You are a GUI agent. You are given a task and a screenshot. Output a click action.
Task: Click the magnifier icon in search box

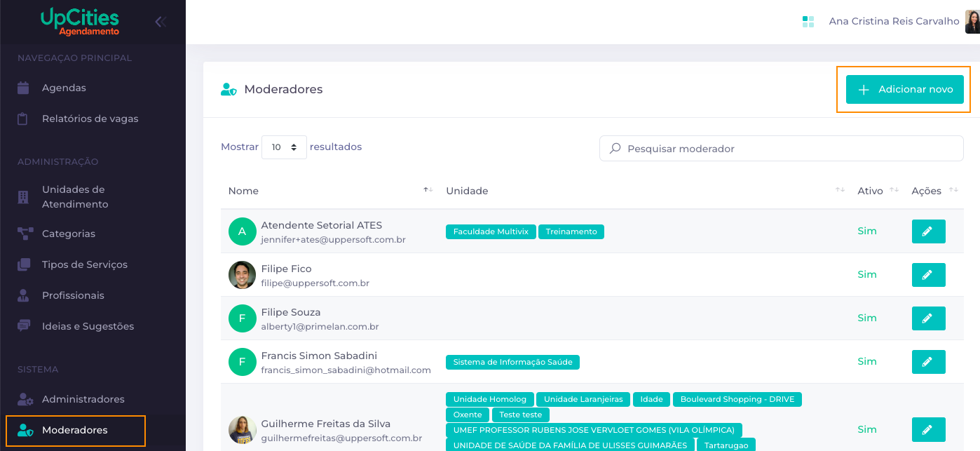615,149
